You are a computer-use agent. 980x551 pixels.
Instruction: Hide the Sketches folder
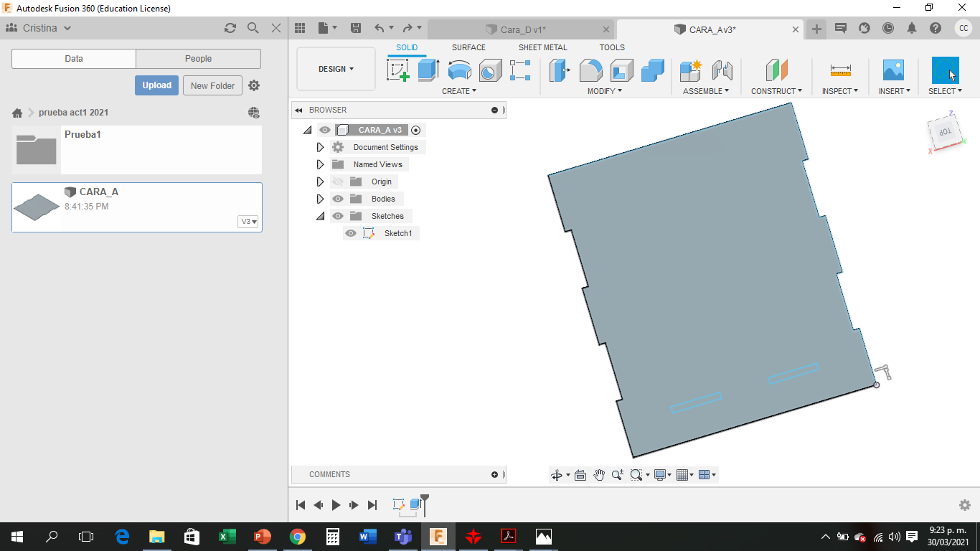click(x=338, y=216)
